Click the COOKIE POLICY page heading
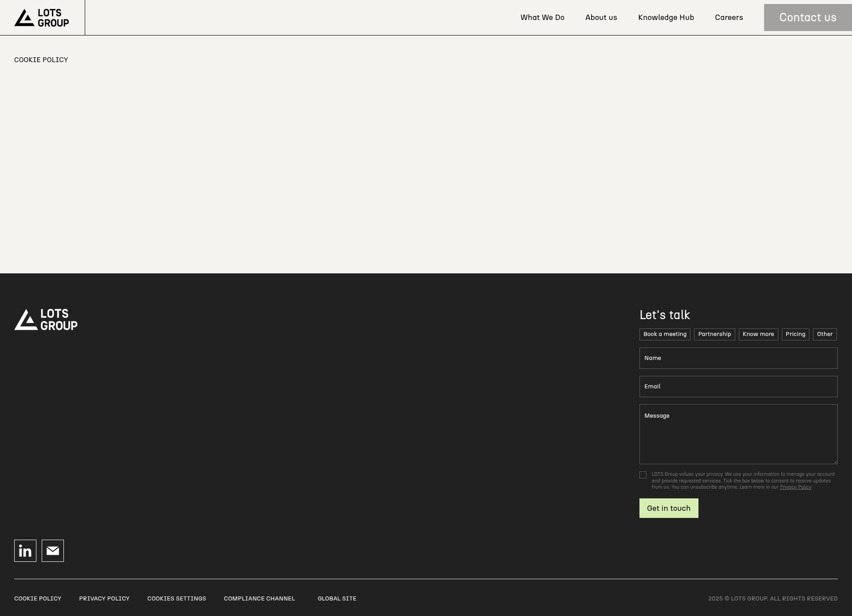This screenshot has width=852, height=616. point(41,60)
